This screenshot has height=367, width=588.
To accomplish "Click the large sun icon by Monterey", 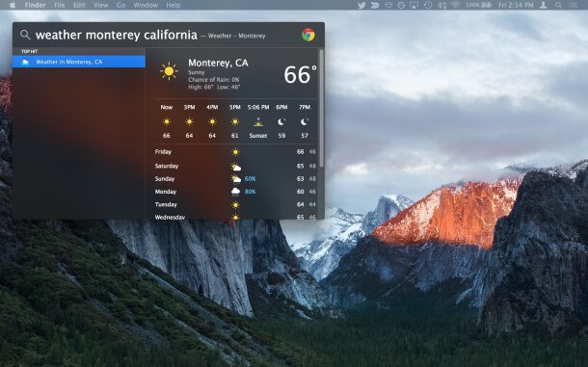I will point(169,71).
